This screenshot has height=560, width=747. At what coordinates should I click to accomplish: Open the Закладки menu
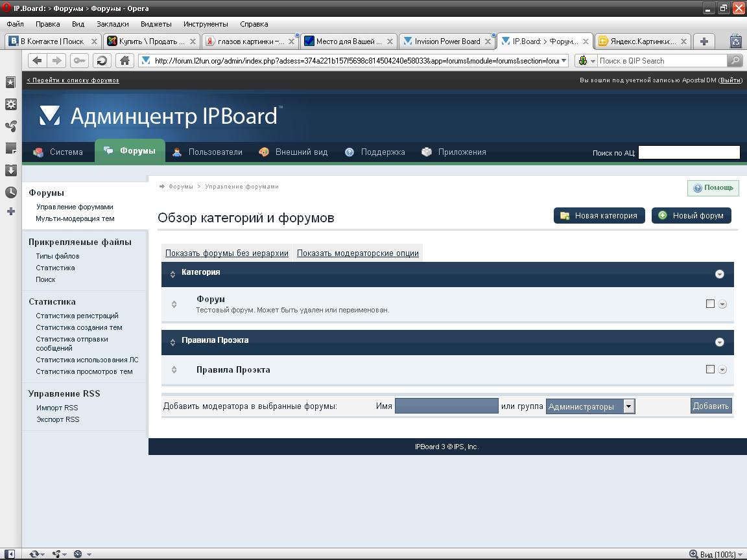[x=112, y=24]
